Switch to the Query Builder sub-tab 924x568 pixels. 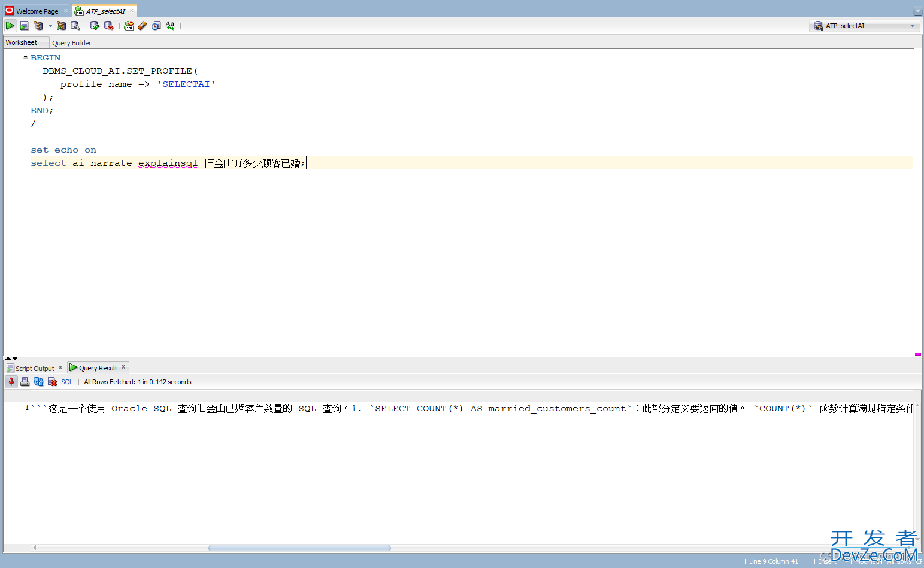click(71, 43)
